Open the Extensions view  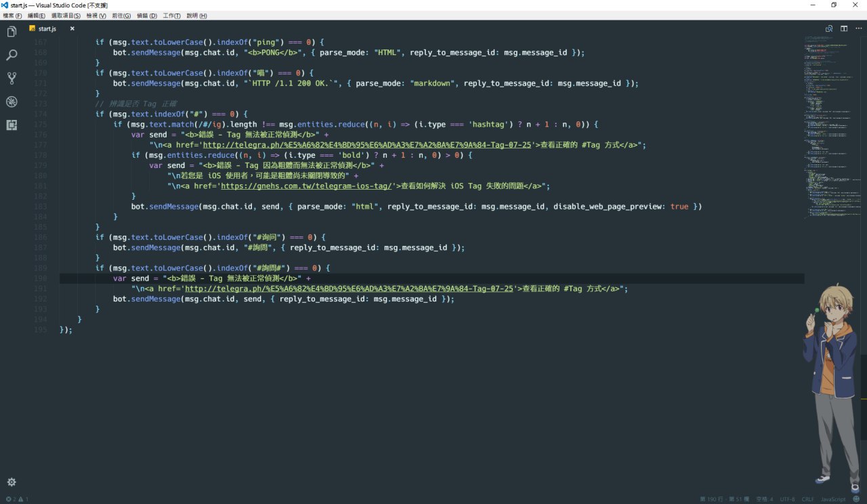[12, 125]
